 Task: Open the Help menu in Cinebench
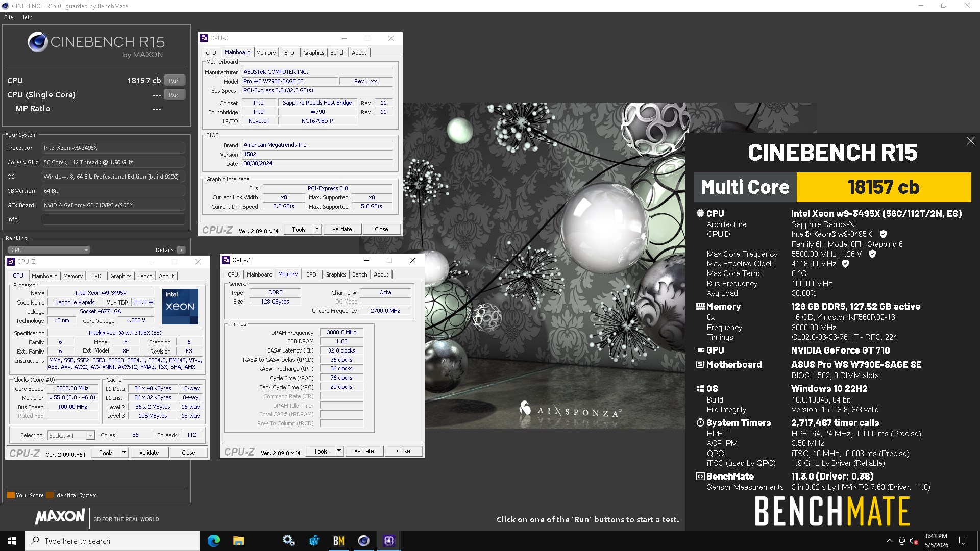(x=27, y=17)
